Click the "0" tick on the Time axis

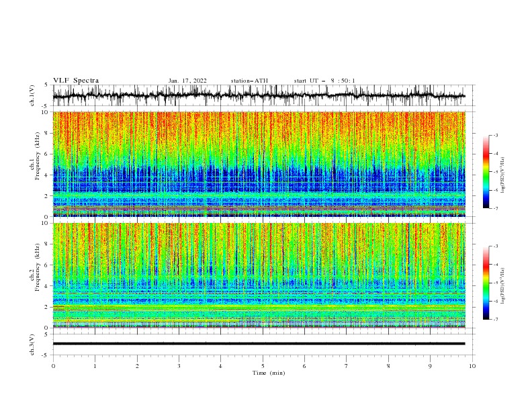point(53,366)
